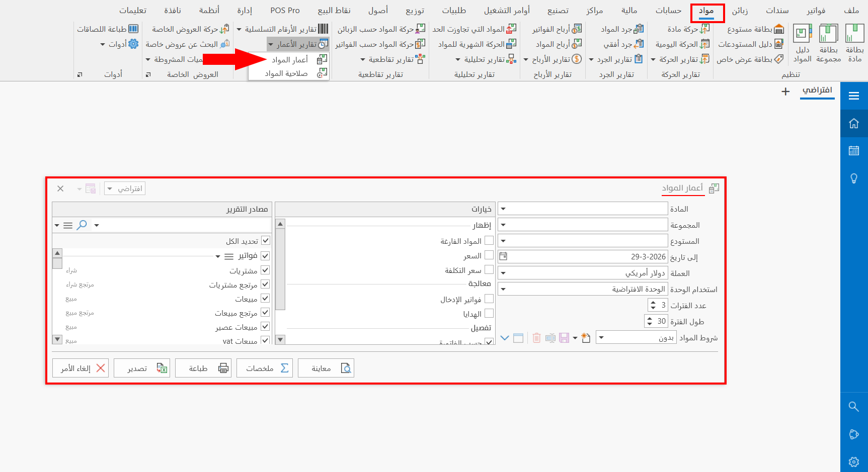Click the تصدير button
The width and height of the screenshot is (868, 472).
pyautogui.click(x=142, y=367)
